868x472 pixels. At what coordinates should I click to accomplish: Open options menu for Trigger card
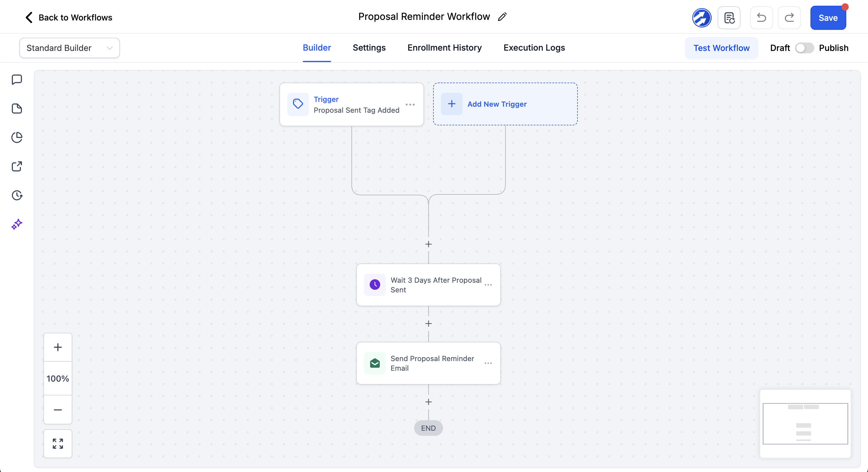410,105
